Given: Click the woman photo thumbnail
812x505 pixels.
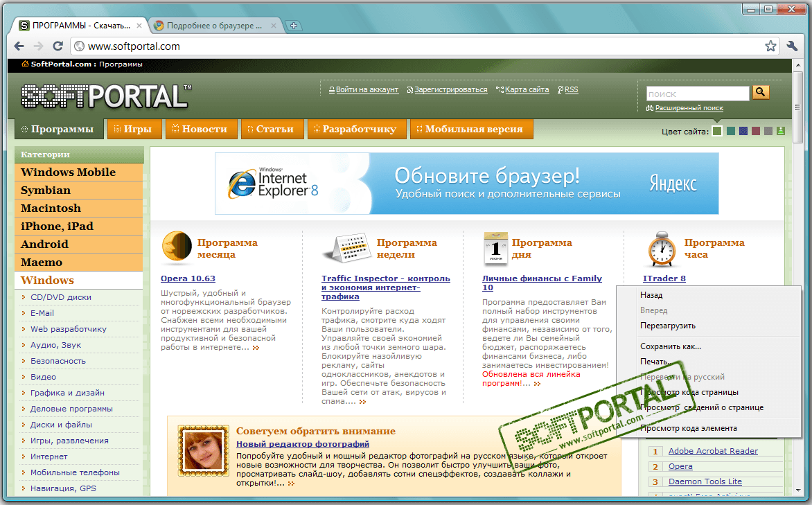Looking at the screenshot, I should [203, 450].
